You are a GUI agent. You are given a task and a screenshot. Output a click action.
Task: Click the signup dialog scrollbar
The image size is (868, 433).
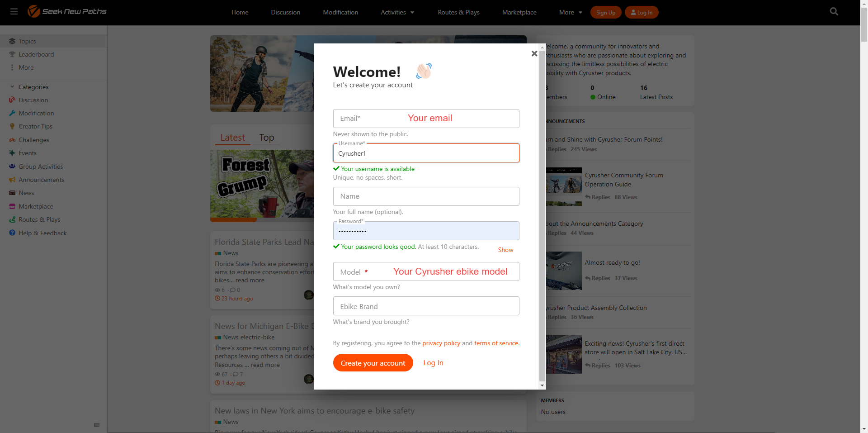pos(542,213)
